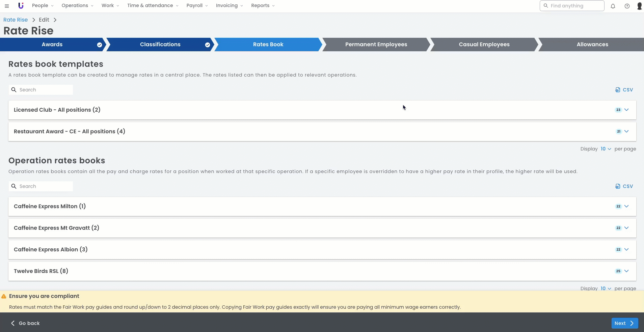Open the user profile avatar
The height and width of the screenshot is (332, 644).
[639, 6]
